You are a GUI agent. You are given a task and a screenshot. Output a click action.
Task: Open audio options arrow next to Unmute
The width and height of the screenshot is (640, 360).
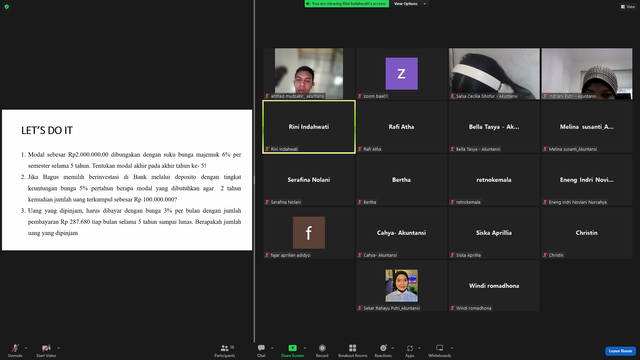tap(26, 348)
